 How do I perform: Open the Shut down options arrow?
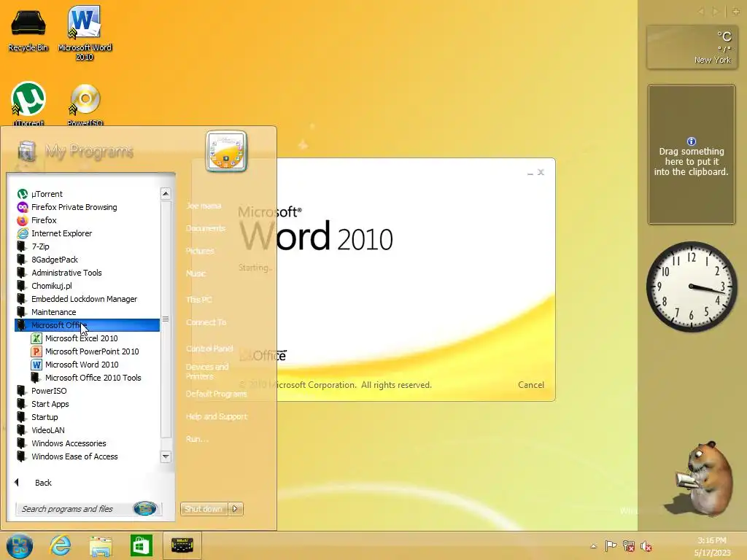(x=236, y=509)
